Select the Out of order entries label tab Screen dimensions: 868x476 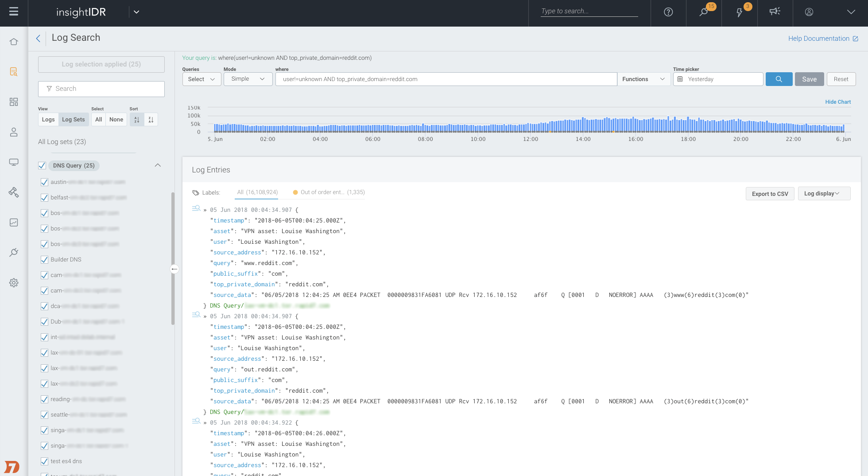(329, 192)
